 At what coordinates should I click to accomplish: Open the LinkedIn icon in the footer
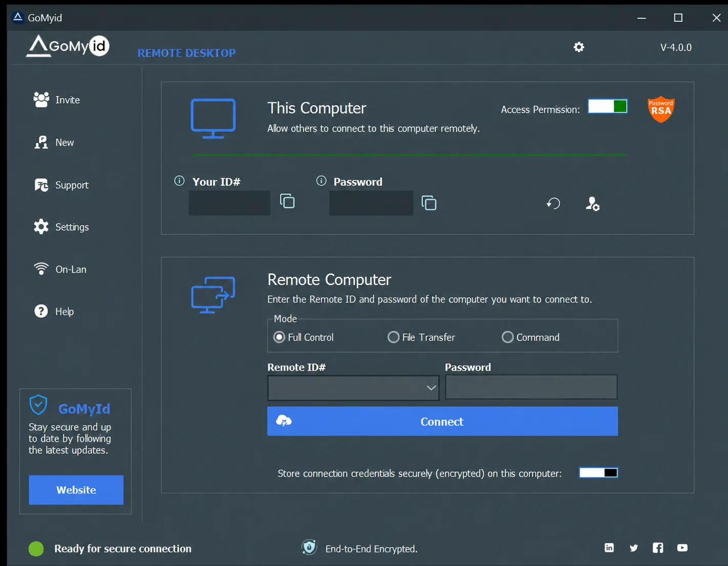(609, 548)
